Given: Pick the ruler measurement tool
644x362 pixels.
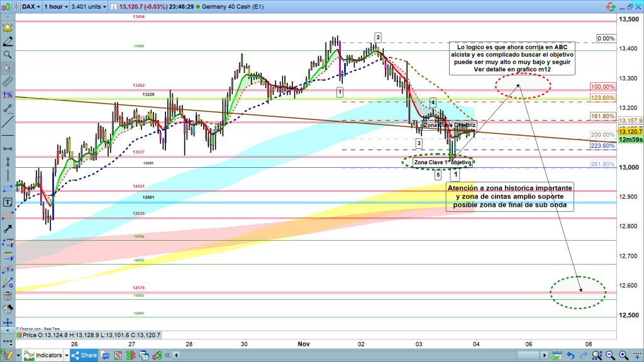Looking at the screenshot, I should point(8,82).
